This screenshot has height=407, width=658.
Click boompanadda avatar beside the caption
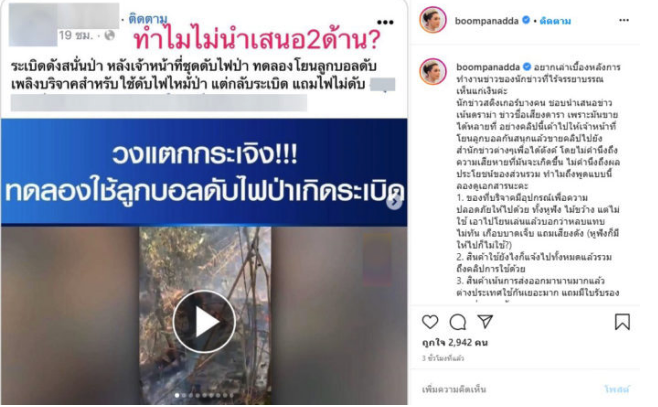[x=432, y=71]
